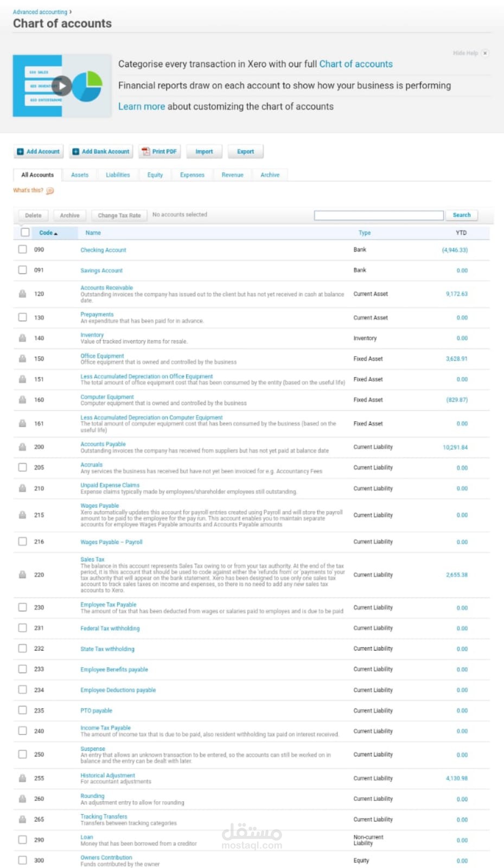Check the box for account 205 Accruals
The width and height of the screenshot is (504, 868).
23,467
